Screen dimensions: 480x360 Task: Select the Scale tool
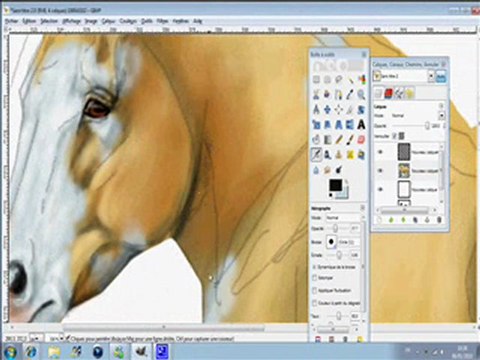[316, 125]
